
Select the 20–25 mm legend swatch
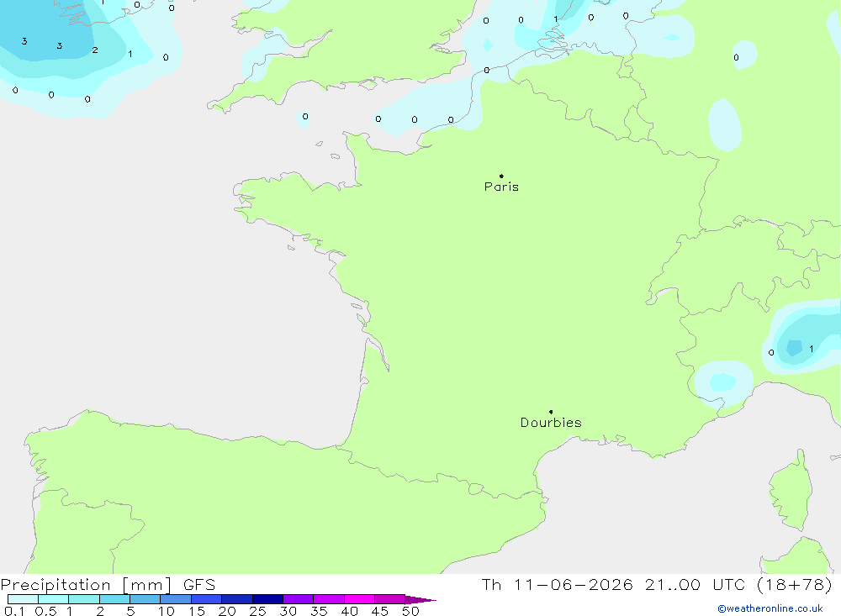(236, 599)
